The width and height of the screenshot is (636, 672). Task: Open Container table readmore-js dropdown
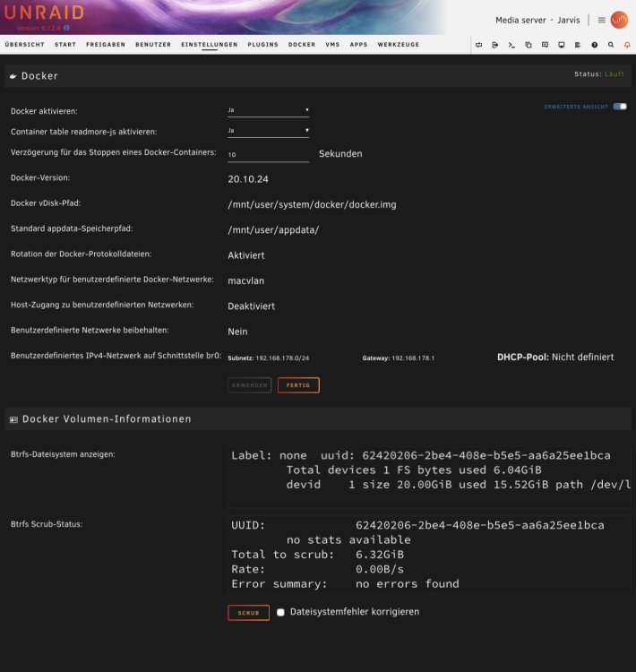click(x=268, y=131)
